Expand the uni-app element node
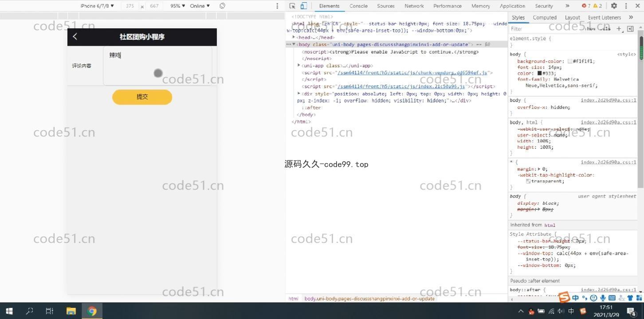 [299, 66]
